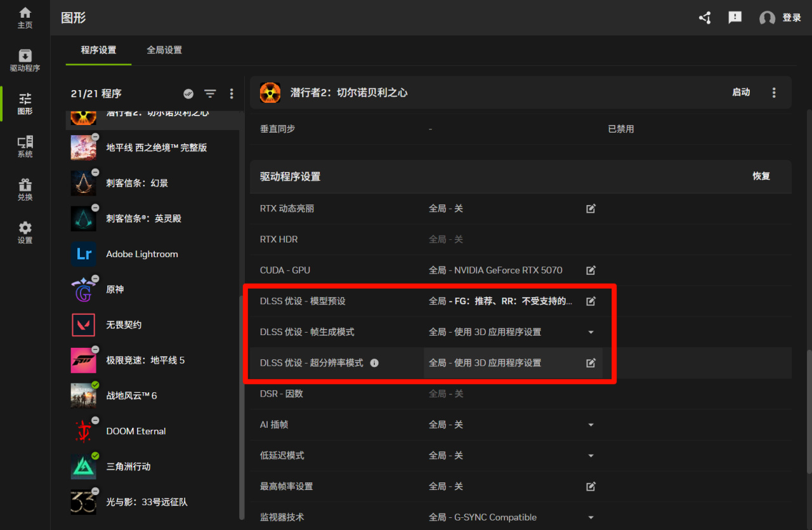Click the share icon in the top bar
The width and height of the screenshot is (812, 530).
click(705, 18)
